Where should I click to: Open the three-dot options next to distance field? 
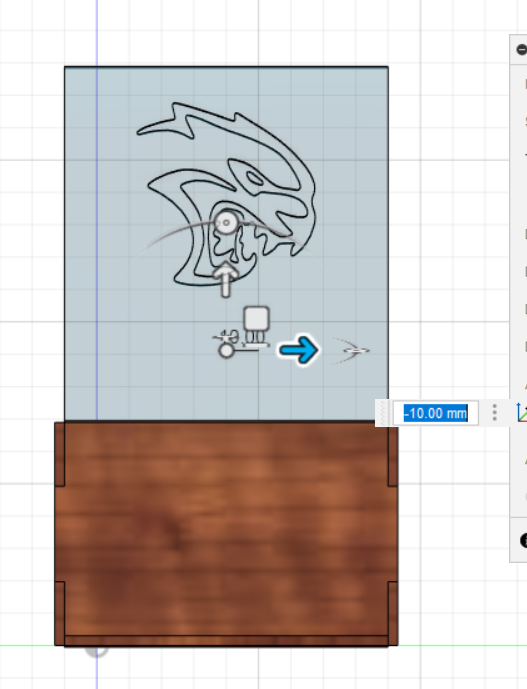pos(495,413)
